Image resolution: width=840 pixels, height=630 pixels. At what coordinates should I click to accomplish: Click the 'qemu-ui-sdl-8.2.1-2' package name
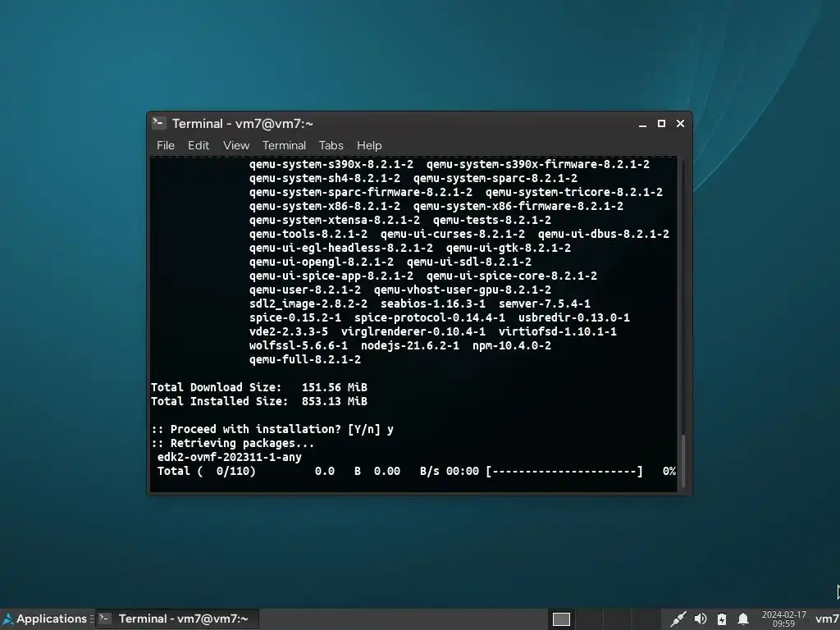pyautogui.click(x=468, y=262)
